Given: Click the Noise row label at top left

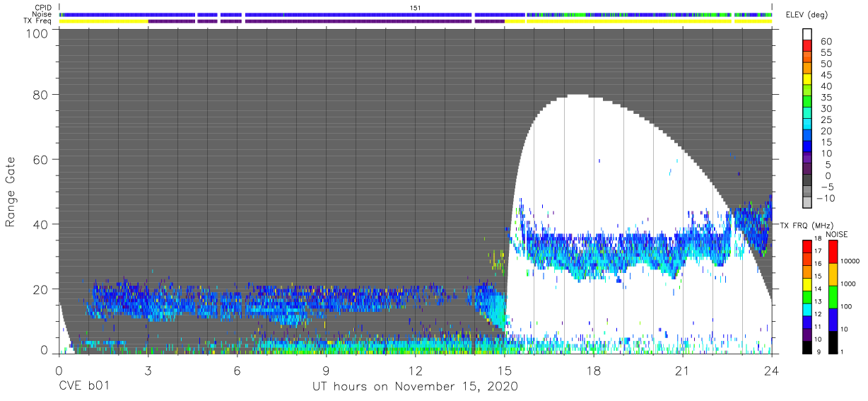Looking at the screenshot, I should click(43, 14).
